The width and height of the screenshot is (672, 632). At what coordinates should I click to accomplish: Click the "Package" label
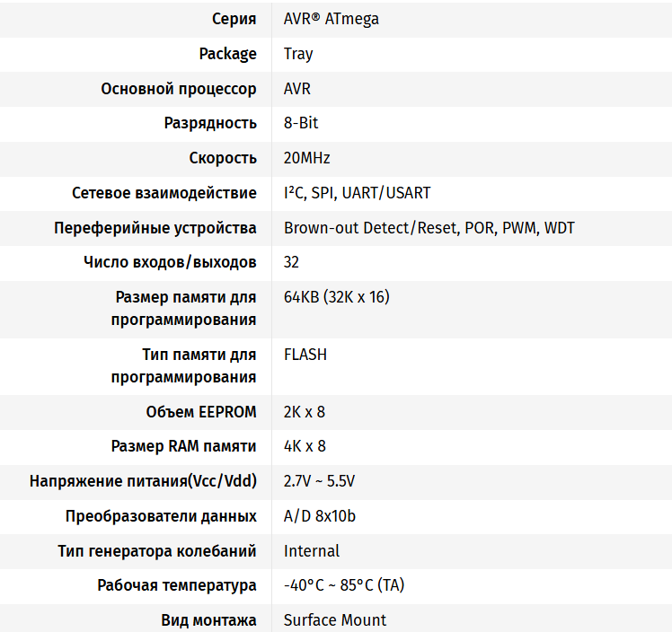[x=227, y=54]
